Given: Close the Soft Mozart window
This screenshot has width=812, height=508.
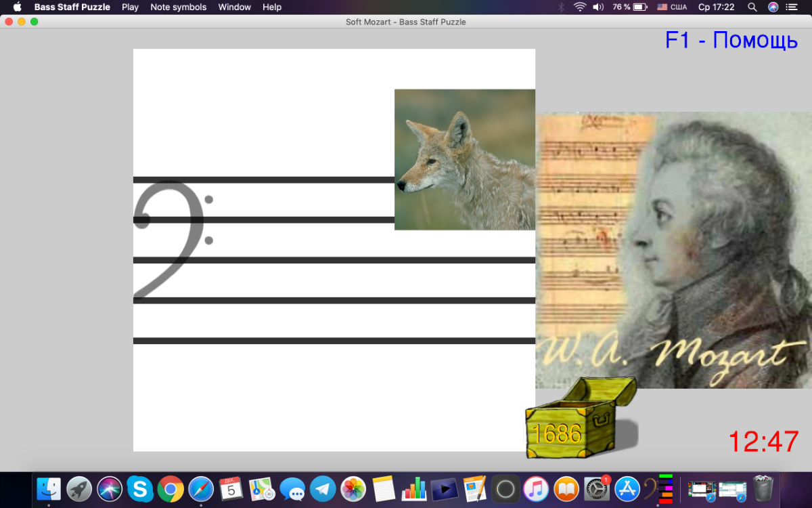Looking at the screenshot, I should pyautogui.click(x=9, y=22).
